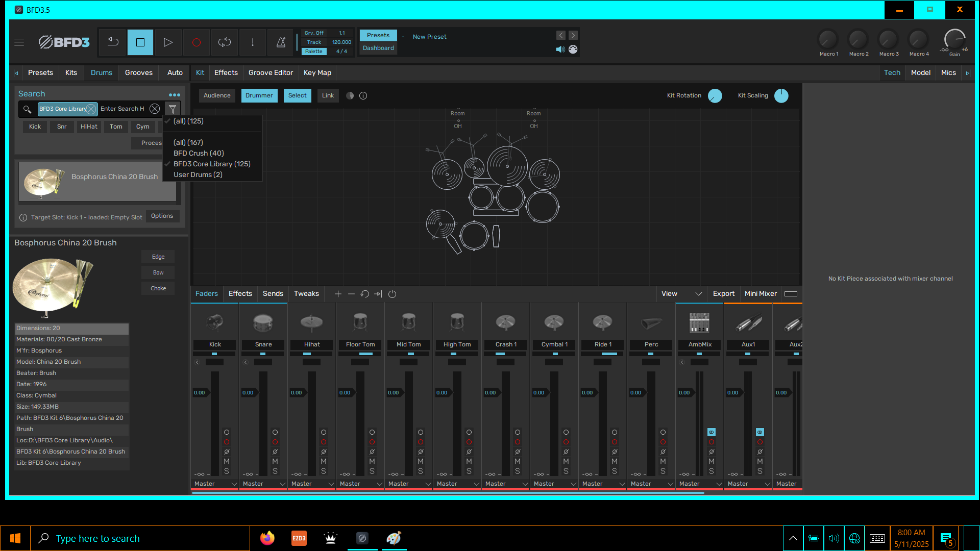Select the Snare channel drum icon
Screen dimensions: 980x551
click(x=263, y=322)
